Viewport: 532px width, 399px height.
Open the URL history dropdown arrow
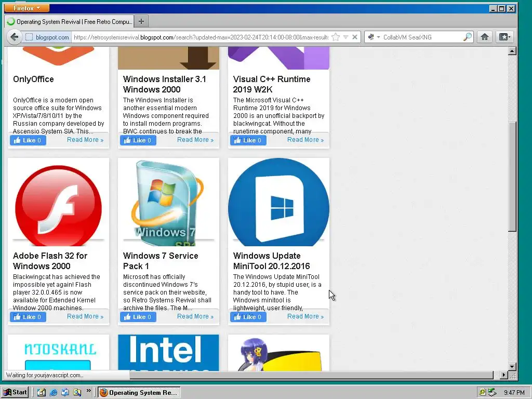tap(345, 37)
